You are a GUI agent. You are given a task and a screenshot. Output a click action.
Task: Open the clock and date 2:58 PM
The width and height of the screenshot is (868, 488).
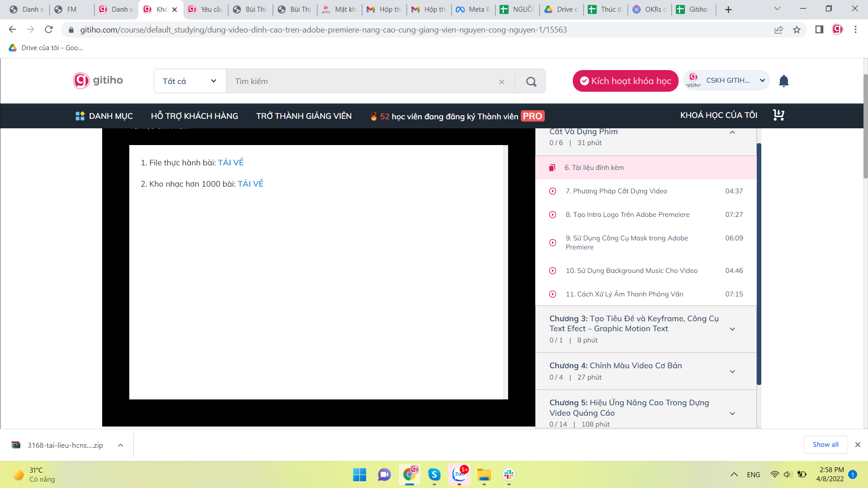(831, 474)
